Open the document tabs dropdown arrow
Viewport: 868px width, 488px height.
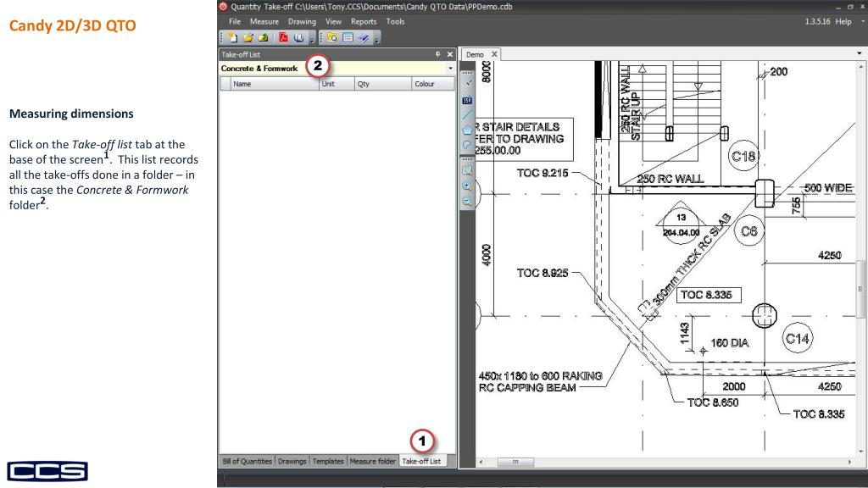pos(860,53)
